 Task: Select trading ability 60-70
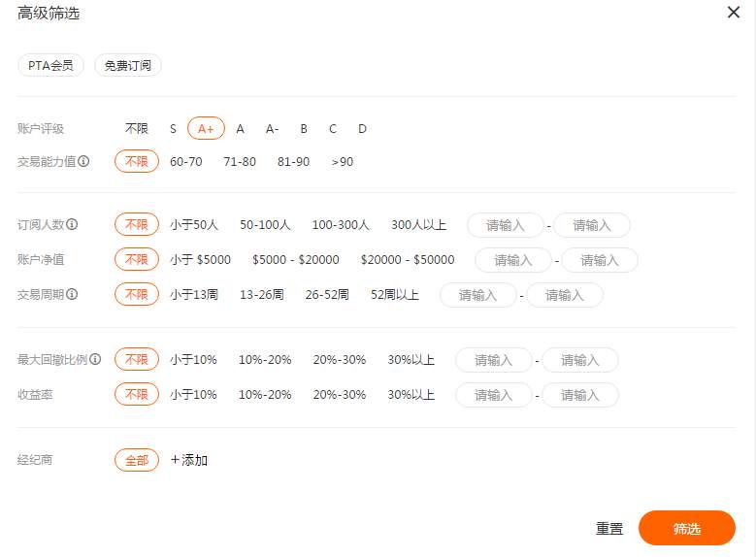coord(186,161)
